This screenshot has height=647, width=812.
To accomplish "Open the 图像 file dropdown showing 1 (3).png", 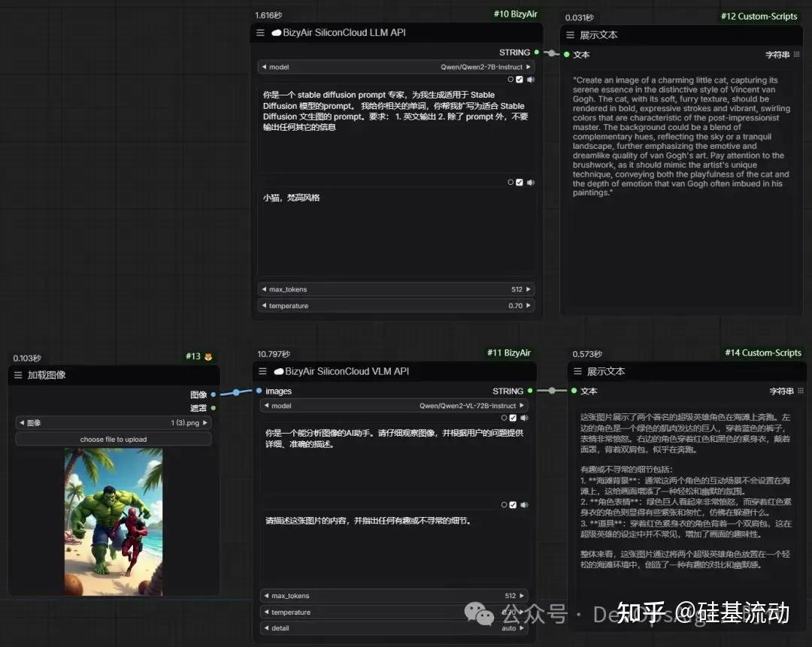I will (x=114, y=423).
